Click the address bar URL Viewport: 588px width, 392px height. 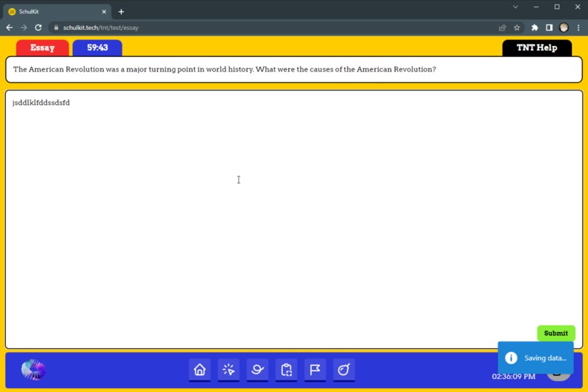[x=101, y=28]
